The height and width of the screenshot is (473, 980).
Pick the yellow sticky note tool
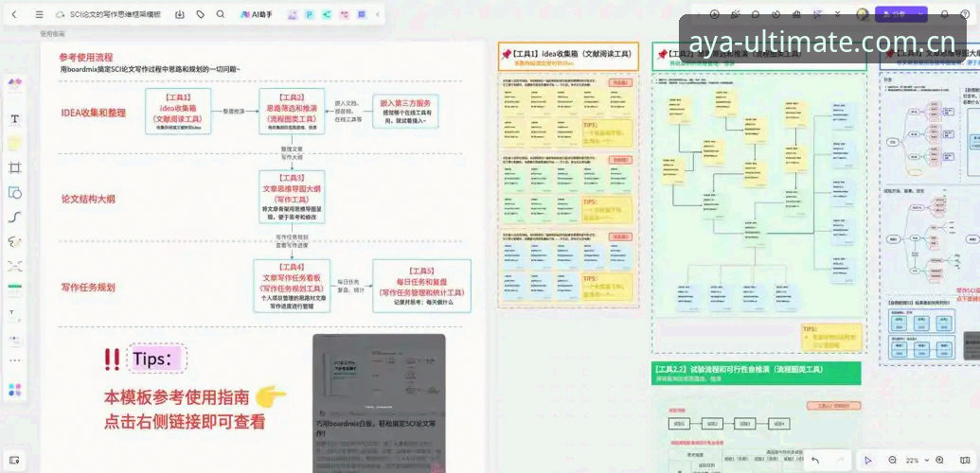(15, 143)
